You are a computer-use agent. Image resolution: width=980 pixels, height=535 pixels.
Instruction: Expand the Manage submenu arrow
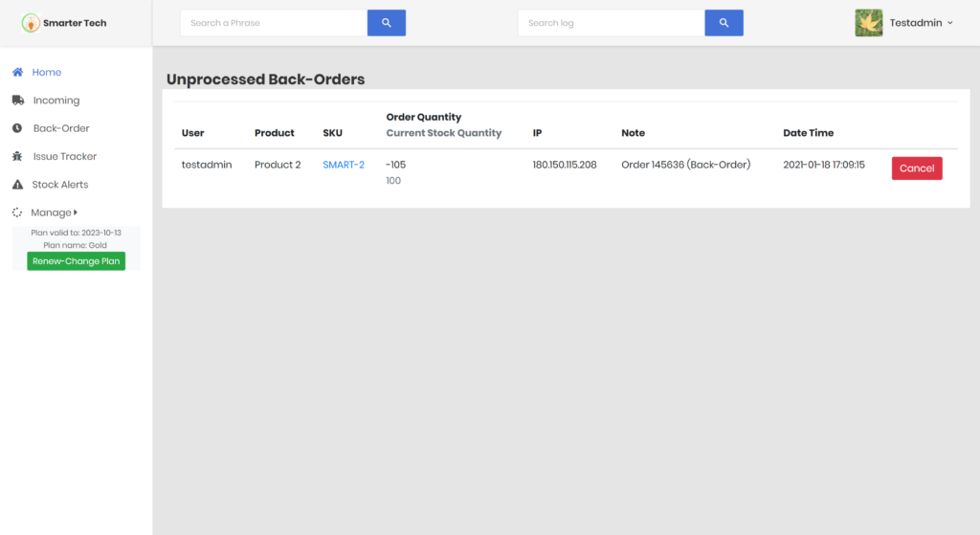(x=76, y=212)
